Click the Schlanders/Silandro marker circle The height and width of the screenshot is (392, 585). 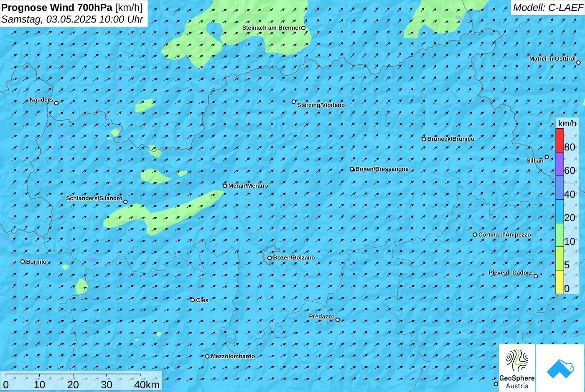coord(125,202)
